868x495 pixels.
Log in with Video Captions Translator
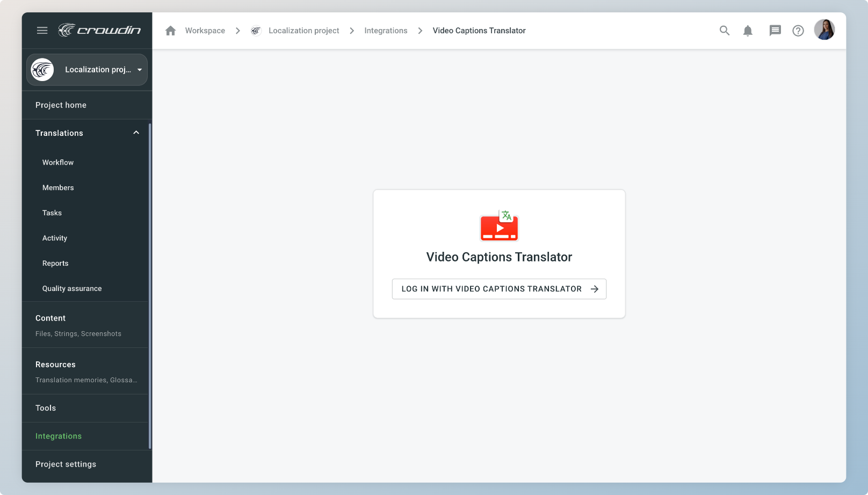[499, 289]
